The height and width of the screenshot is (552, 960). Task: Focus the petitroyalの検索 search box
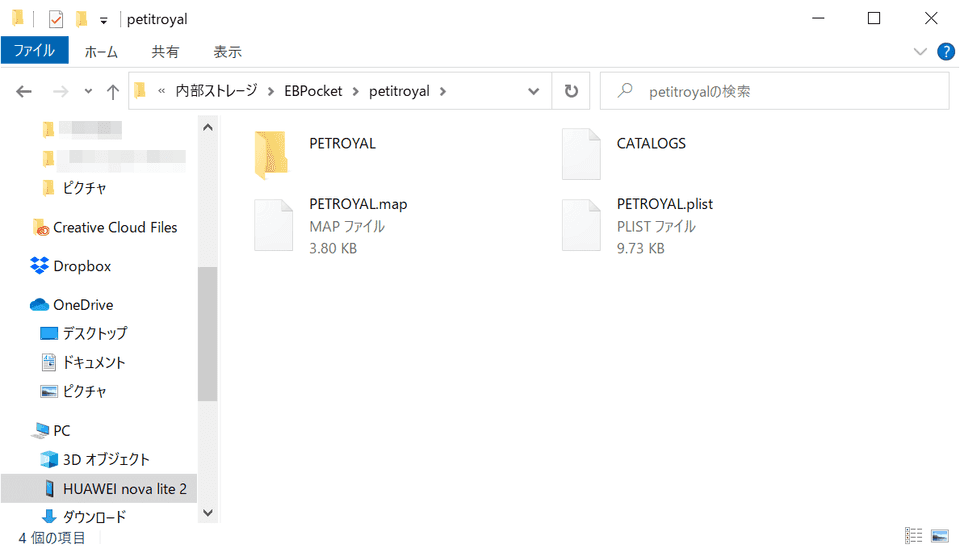coord(774,91)
